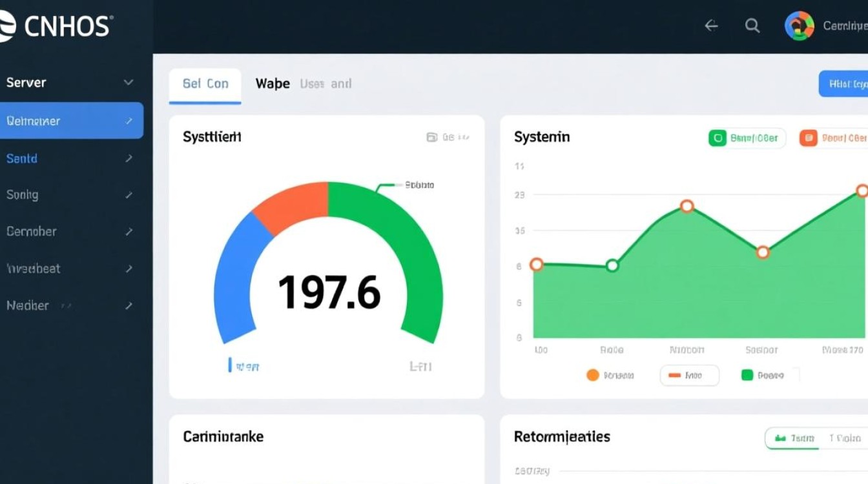Expand the Sonhg sidebar item arrow
868x484 pixels.
coord(129,195)
